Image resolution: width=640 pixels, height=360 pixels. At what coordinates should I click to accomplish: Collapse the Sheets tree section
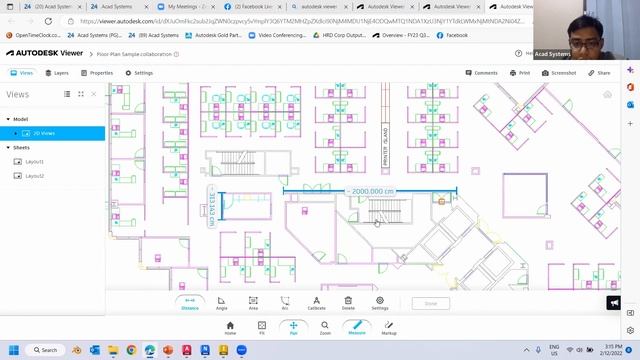(8, 148)
